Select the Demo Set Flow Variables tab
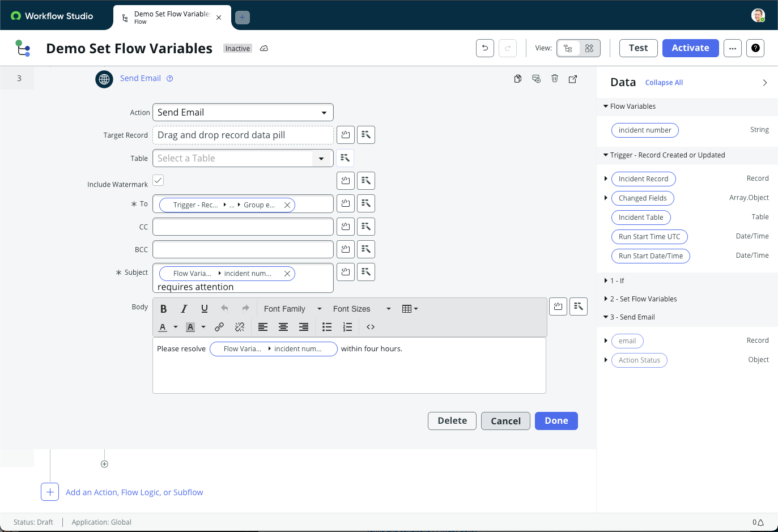The height and width of the screenshot is (532, 778). tap(172, 18)
